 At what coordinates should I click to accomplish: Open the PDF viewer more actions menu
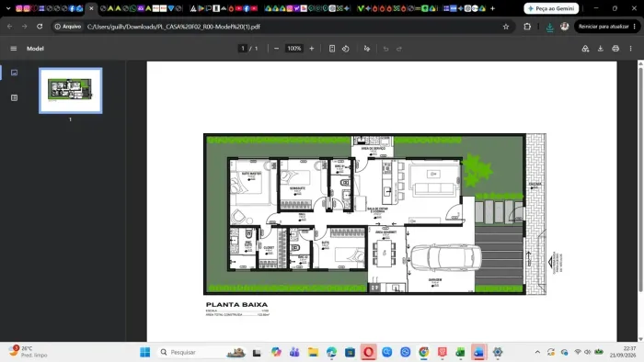click(x=630, y=49)
